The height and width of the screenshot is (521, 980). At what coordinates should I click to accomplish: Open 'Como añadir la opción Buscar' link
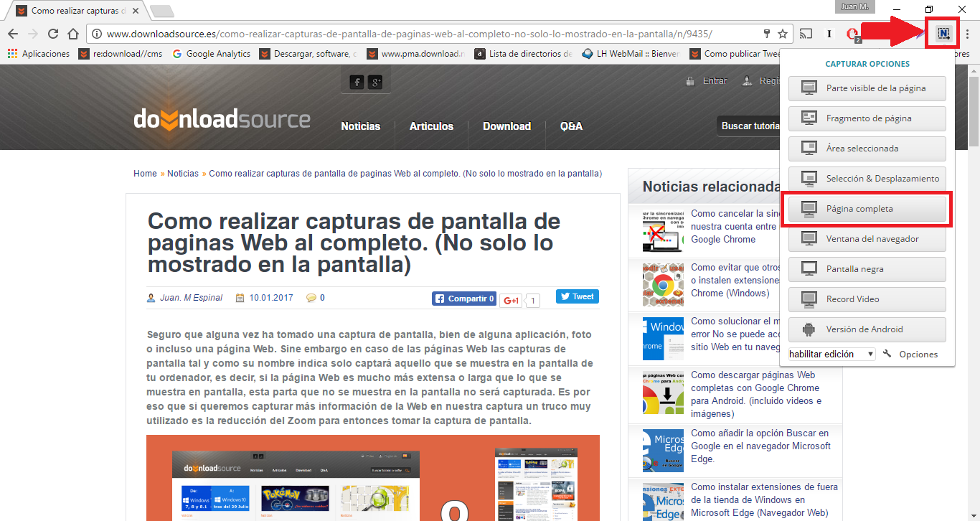pos(760,446)
